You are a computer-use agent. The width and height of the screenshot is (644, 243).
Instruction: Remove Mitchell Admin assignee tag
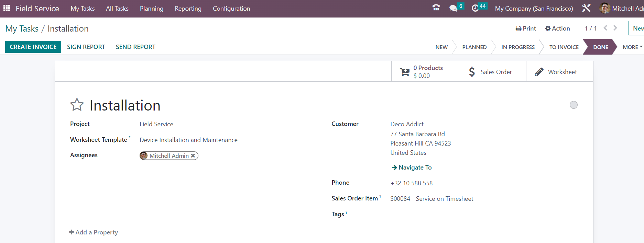pos(193,156)
